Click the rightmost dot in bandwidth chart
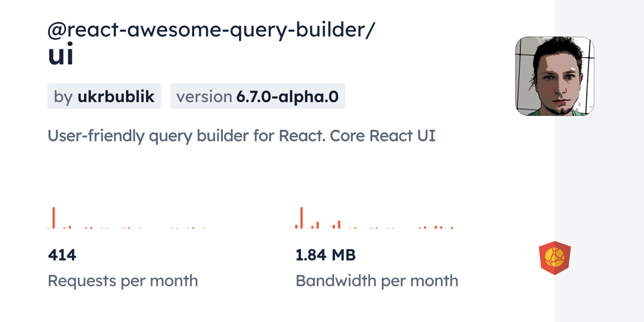Image resolution: width=644 pixels, height=322 pixels. click(452, 228)
